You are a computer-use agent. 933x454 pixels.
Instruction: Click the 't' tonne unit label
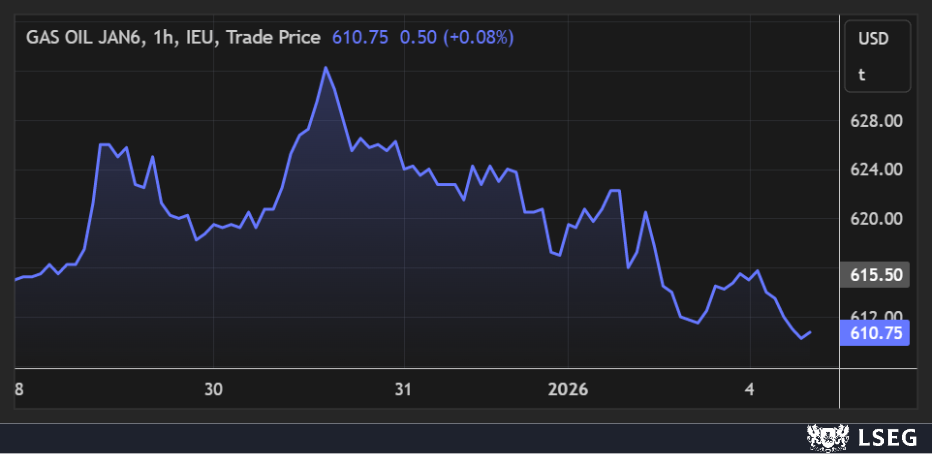861,74
